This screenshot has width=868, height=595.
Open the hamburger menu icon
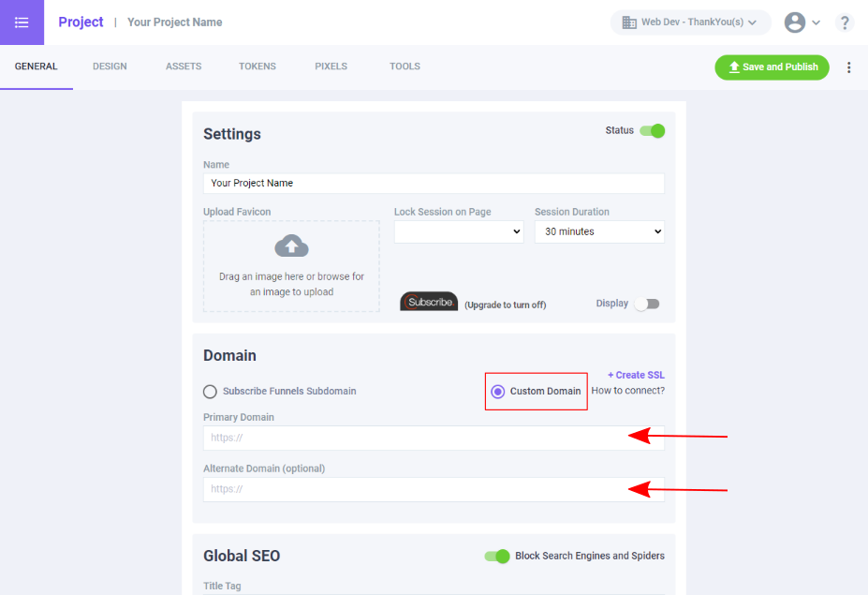click(22, 22)
